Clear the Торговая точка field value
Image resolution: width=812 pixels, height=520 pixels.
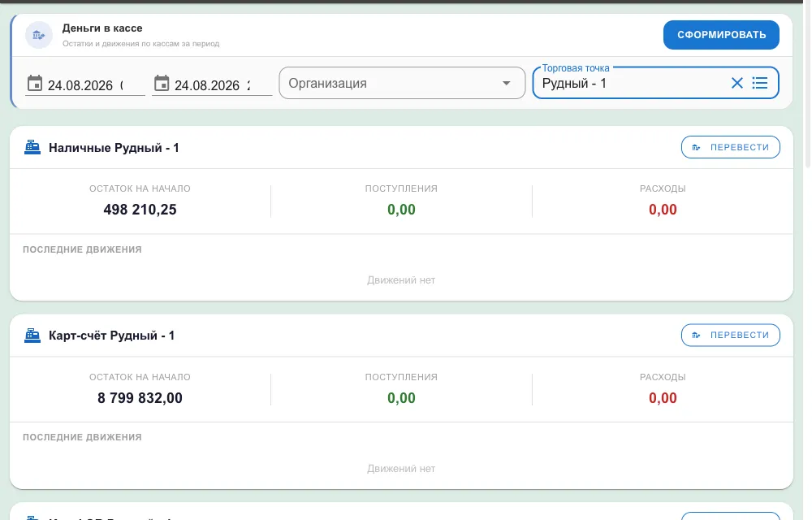[x=737, y=83]
